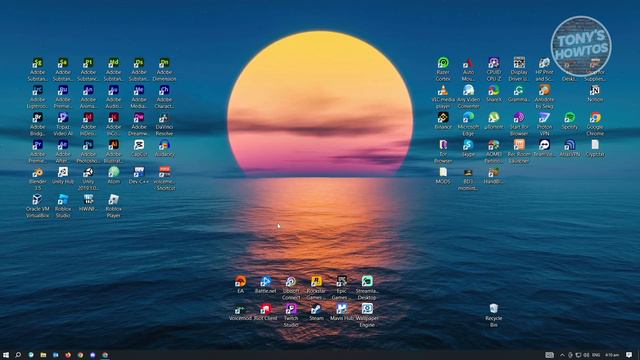The image size is (640, 360).
Task: Click the MODS file icon
Action: [443, 172]
